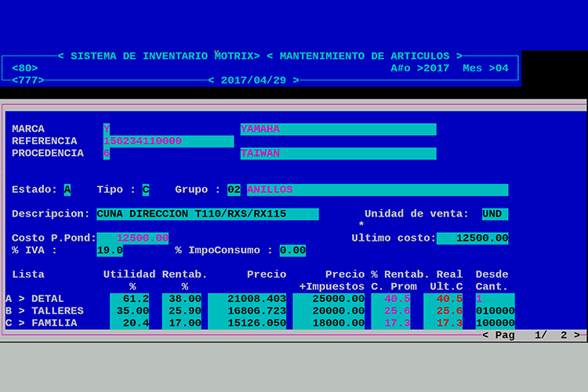Select the Ultimo costo value field
The image size is (588, 392).
[472, 238]
